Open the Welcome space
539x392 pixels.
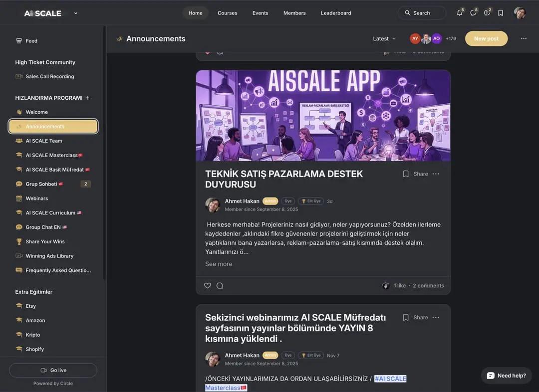click(53, 112)
